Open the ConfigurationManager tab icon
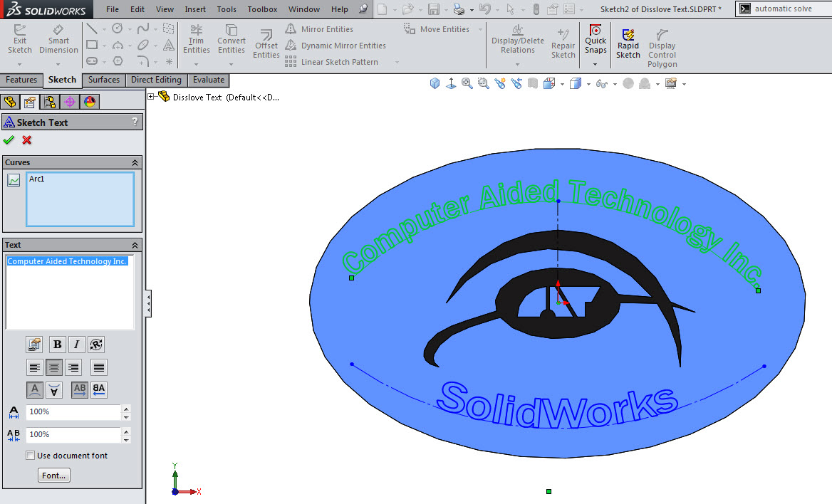Screen dimensions: 832x504 click(x=50, y=101)
